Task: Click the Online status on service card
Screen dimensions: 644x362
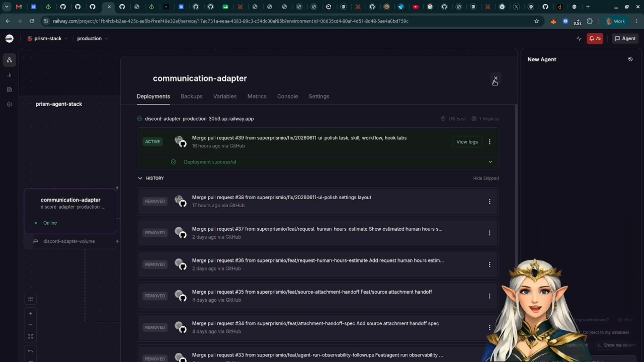Action: coord(50,223)
